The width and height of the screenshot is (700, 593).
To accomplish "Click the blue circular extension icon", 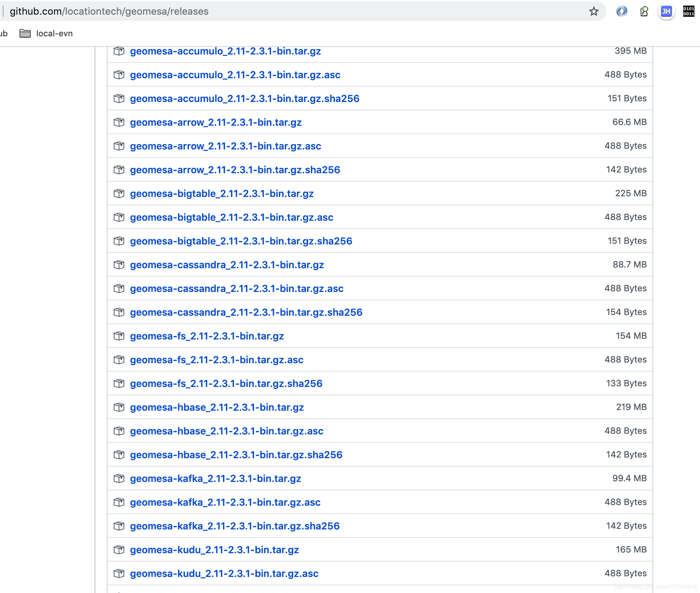I will (621, 12).
